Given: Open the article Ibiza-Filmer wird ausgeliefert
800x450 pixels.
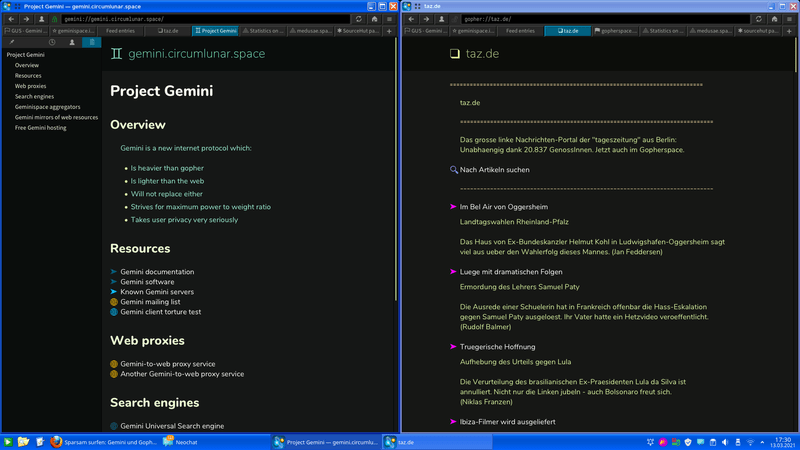Looking at the screenshot, I should [507, 422].
